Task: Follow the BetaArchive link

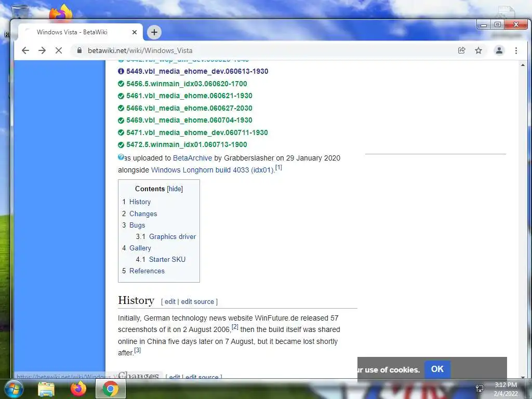Action: click(x=192, y=158)
